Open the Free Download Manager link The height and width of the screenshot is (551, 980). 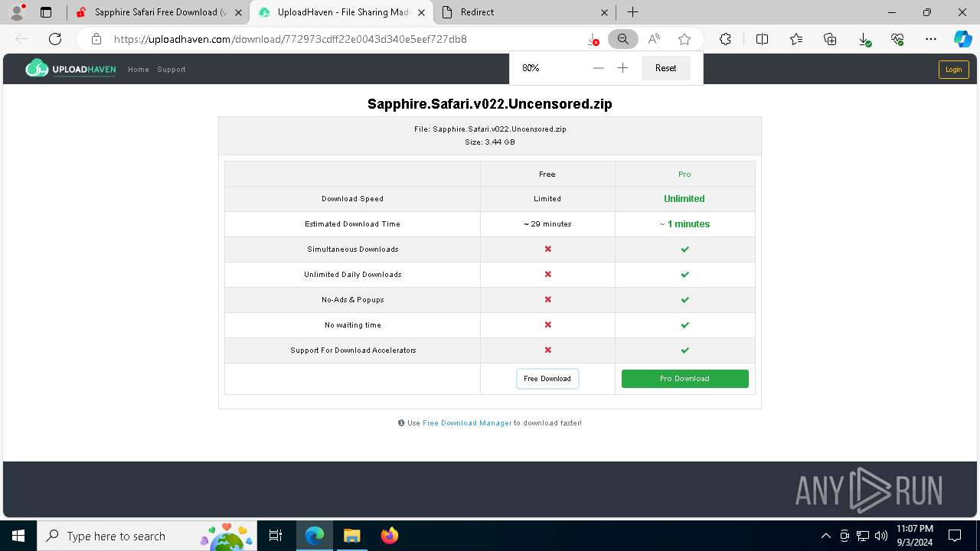tap(467, 423)
